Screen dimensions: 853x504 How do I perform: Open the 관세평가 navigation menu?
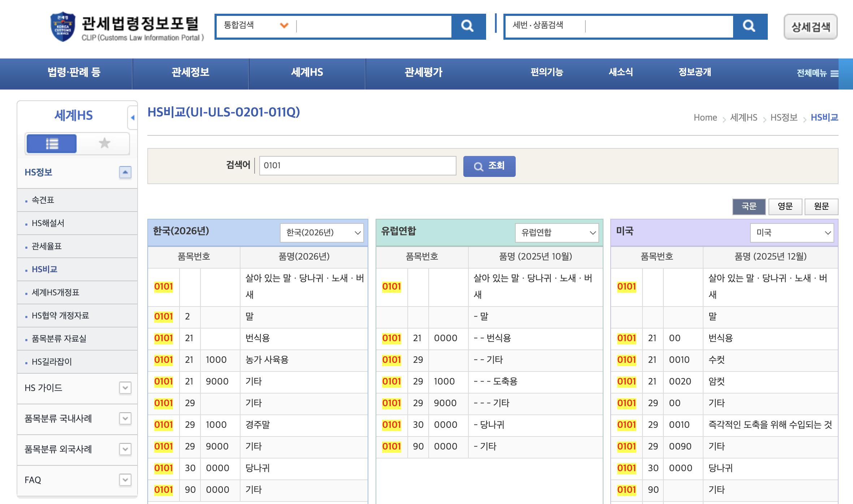click(423, 73)
